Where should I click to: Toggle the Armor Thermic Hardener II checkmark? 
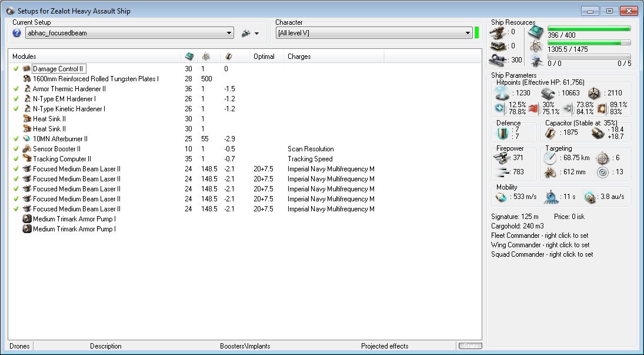pos(16,89)
